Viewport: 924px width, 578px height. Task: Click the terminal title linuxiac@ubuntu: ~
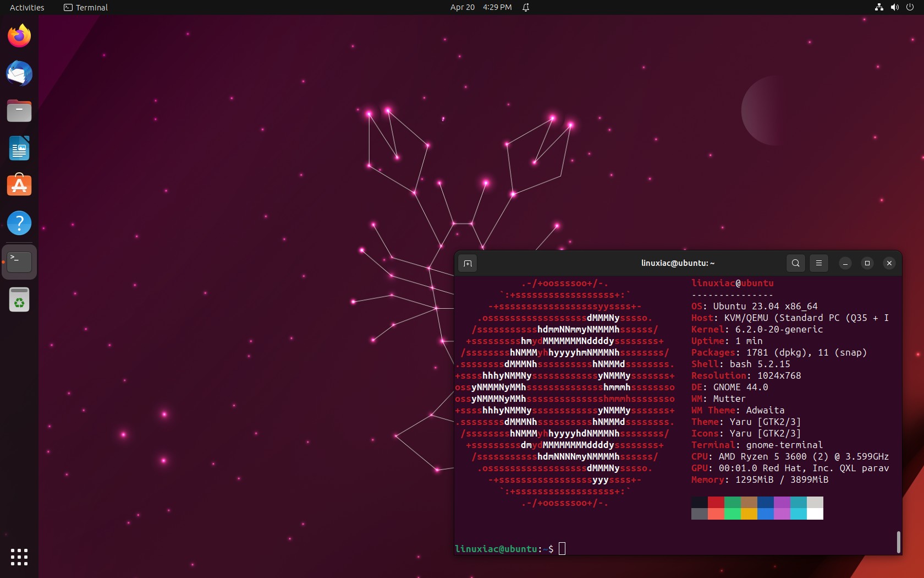[678, 263]
